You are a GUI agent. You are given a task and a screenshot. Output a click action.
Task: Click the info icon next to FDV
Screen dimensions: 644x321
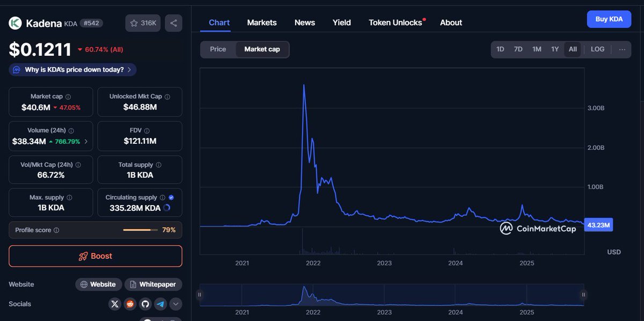pos(147,130)
